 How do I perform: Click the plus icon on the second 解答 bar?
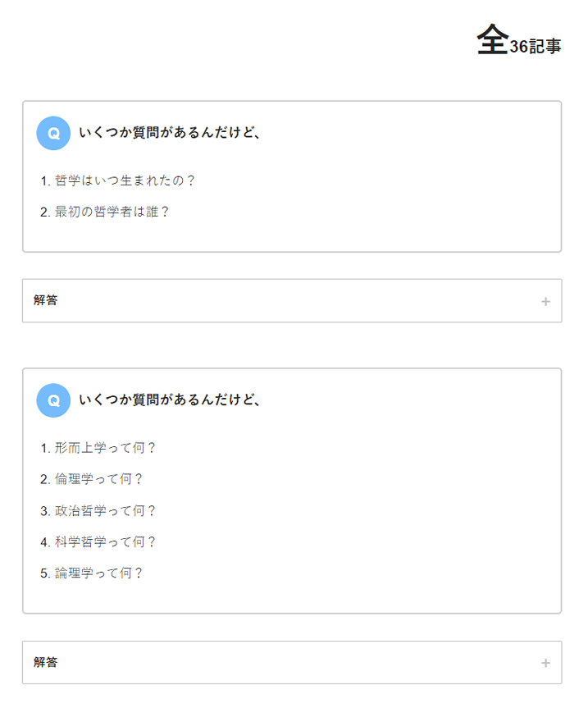point(545,663)
